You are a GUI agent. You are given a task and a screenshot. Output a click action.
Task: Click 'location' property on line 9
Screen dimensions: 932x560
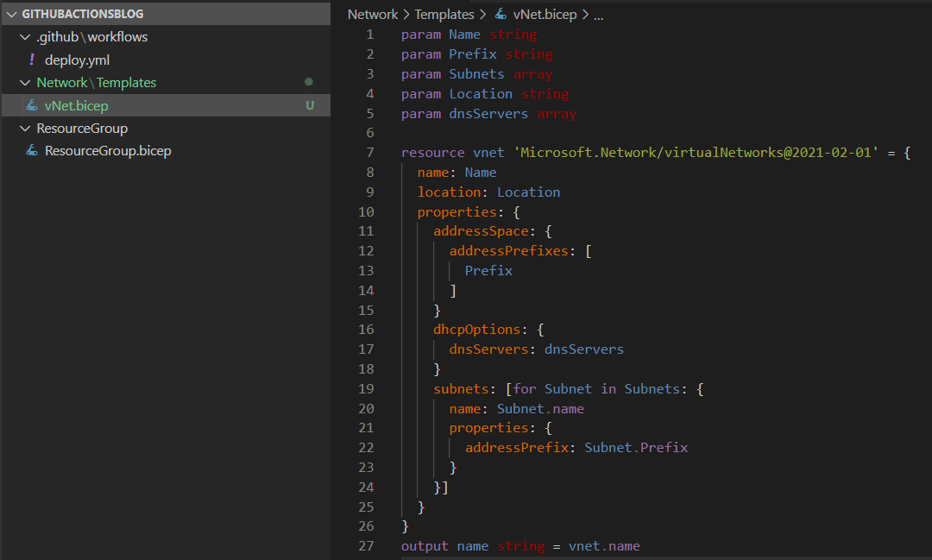(x=449, y=192)
